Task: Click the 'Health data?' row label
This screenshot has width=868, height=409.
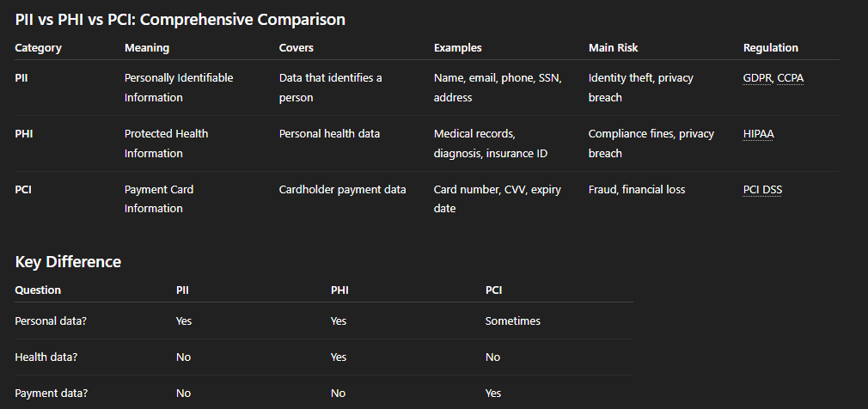Action: coord(46,357)
